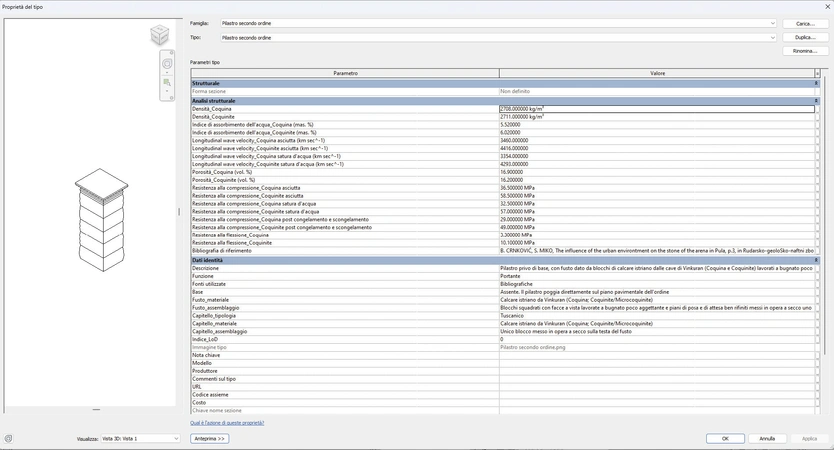Screen dimensions: 834x450
Task: Click the empty Nota chiave value cell
Action: 657,355
